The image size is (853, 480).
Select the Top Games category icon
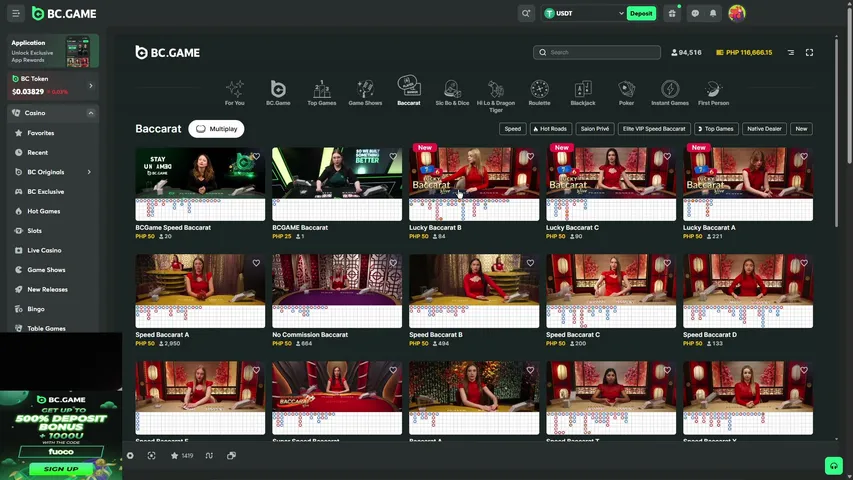click(x=322, y=93)
